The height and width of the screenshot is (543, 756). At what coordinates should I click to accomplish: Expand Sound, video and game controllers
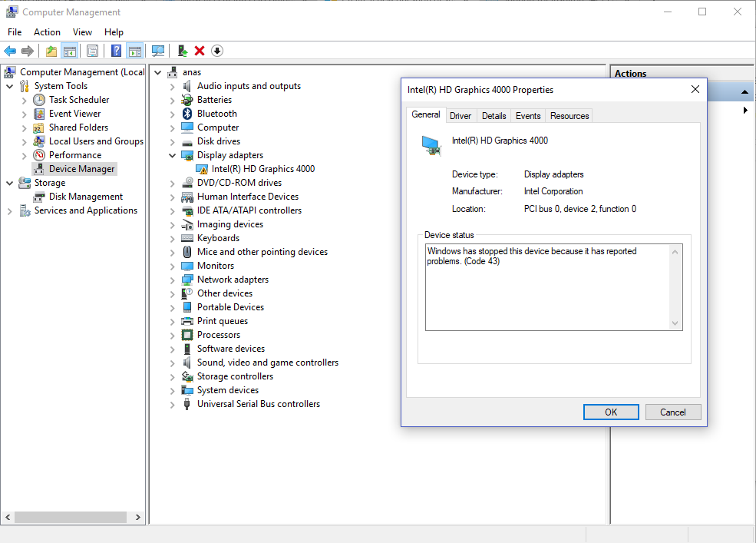point(172,363)
